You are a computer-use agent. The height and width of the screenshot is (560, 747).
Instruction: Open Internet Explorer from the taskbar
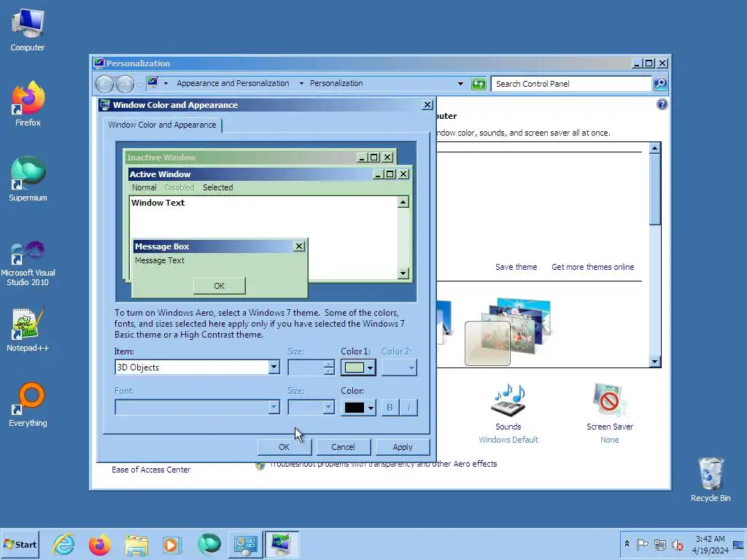point(63,544)
